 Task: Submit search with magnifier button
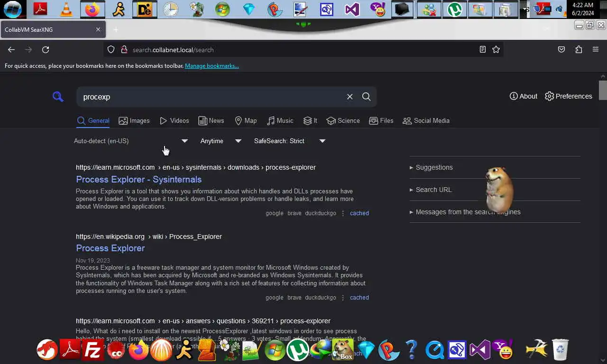pyautogui.click(x=367, y=97)
